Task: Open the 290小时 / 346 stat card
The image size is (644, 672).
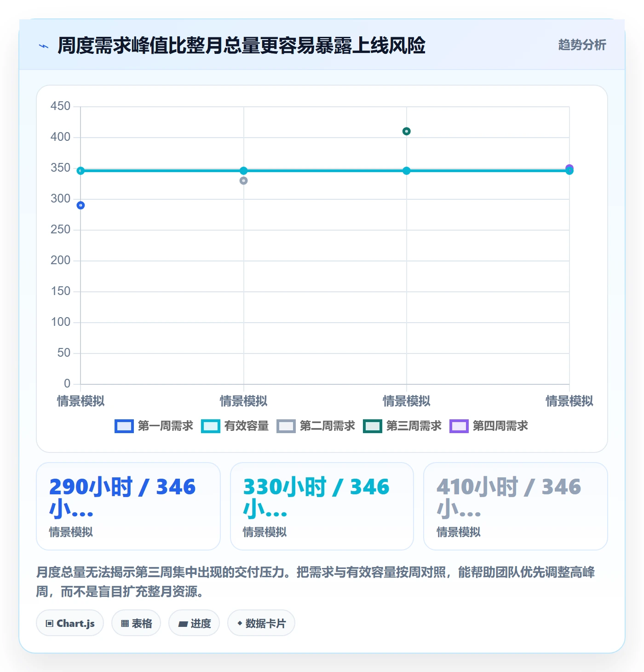Action: pos(128,506)
